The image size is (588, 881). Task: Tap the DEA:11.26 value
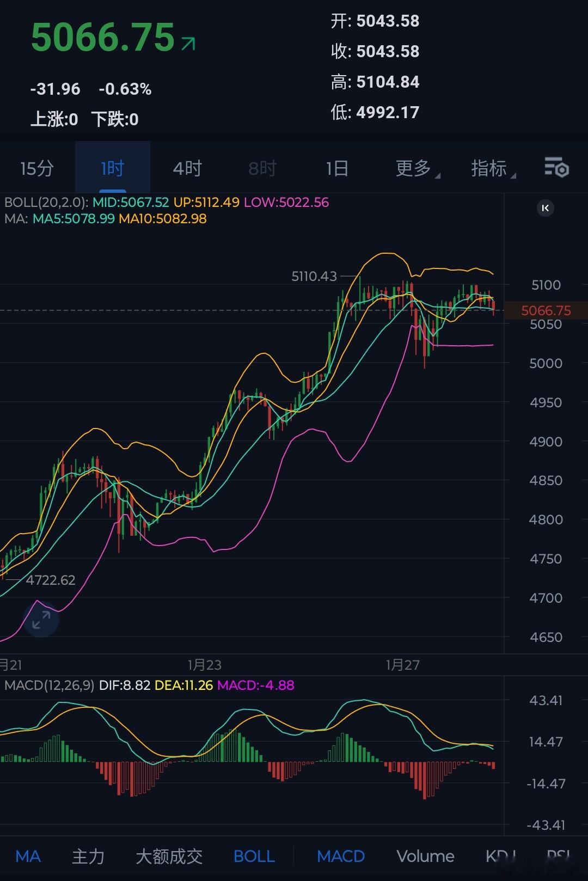coord(183,685)
